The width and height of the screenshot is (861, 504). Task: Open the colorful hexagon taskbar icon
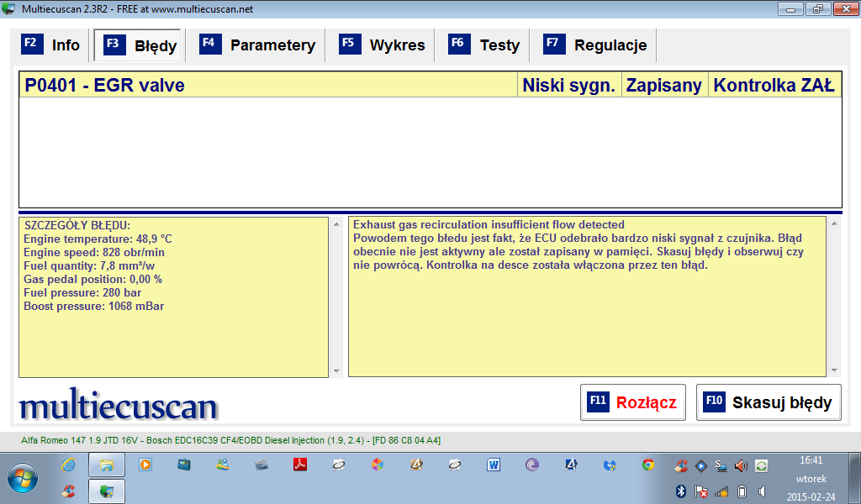tap(378, 465)
